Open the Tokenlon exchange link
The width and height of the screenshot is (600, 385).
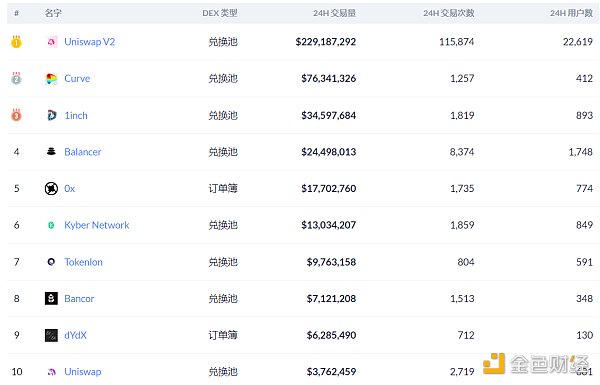click(83, 262)
